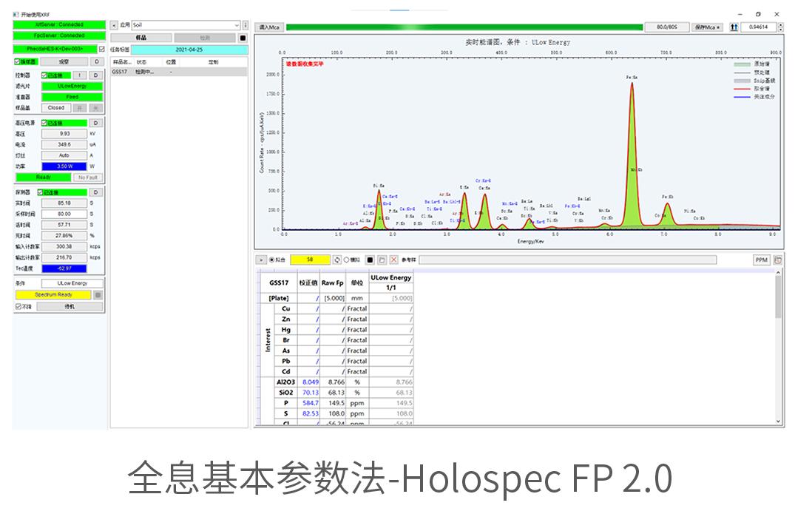Click the up-arrows icon next to the 0.94614 field
812x511 pixels.
click(x=734, y=27)
